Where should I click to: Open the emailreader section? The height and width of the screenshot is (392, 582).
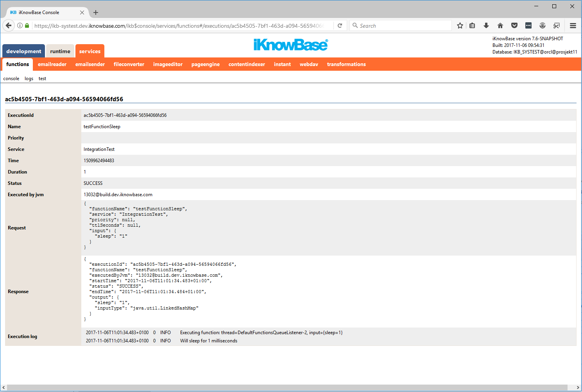point(52,64)
